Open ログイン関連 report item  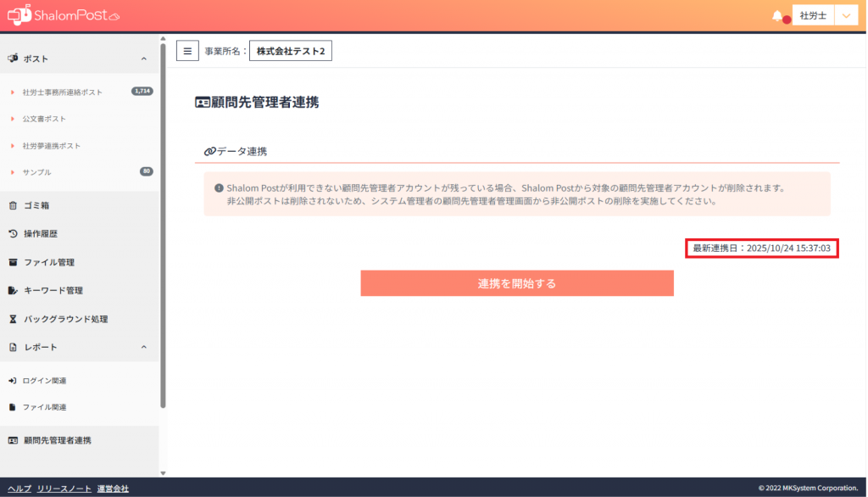click(x=44, y=380)
